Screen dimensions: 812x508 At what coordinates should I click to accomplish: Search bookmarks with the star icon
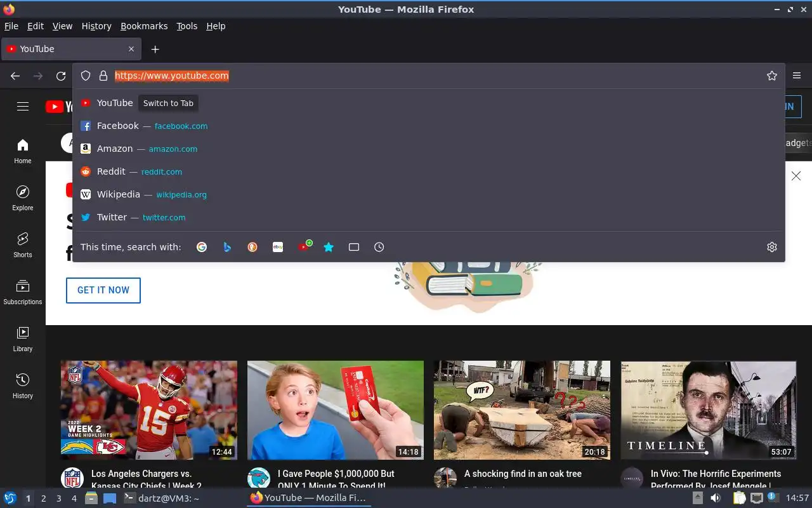coord(329,247)
